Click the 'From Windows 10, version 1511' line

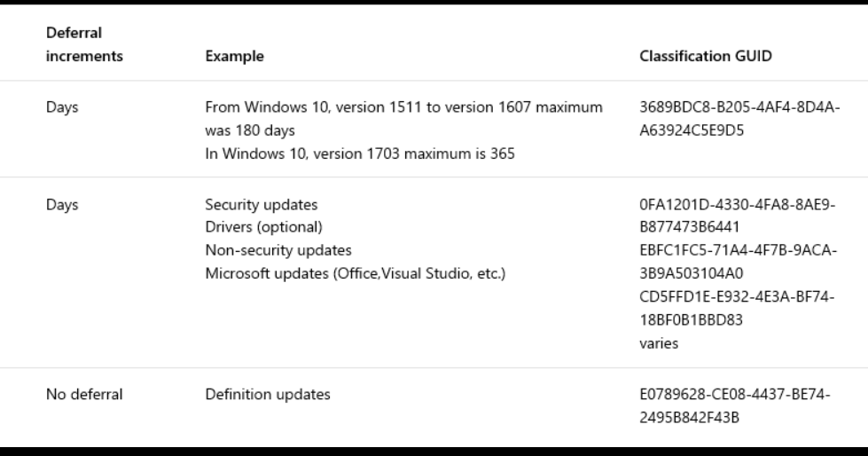coord(404,107)
